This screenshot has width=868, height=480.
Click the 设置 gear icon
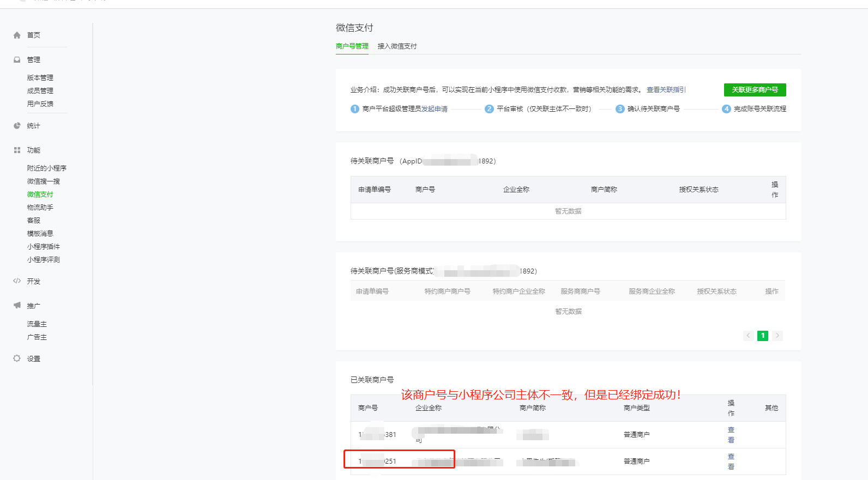pos(17,359)
